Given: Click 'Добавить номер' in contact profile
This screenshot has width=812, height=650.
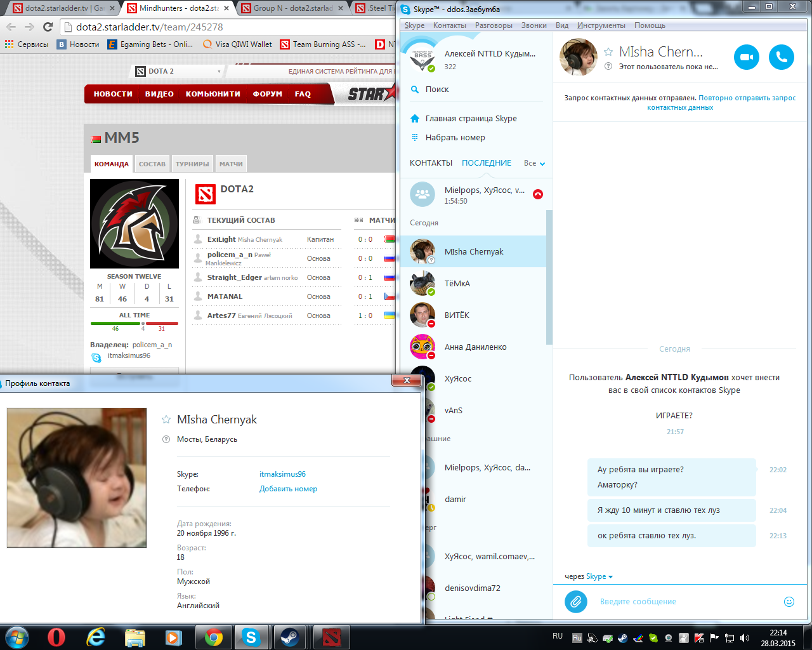Looking at the screenshot, I should tap(288, 489).
